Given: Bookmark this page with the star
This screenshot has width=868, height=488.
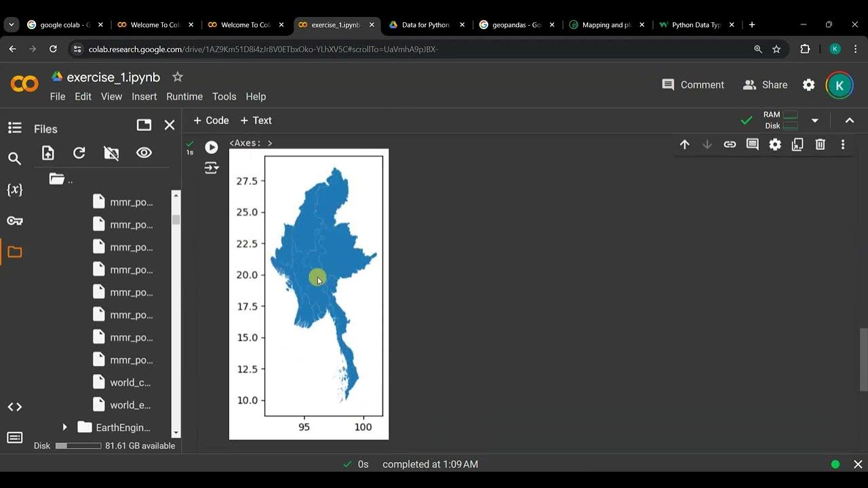Looking at the screenshot, I should click(776, 49).
